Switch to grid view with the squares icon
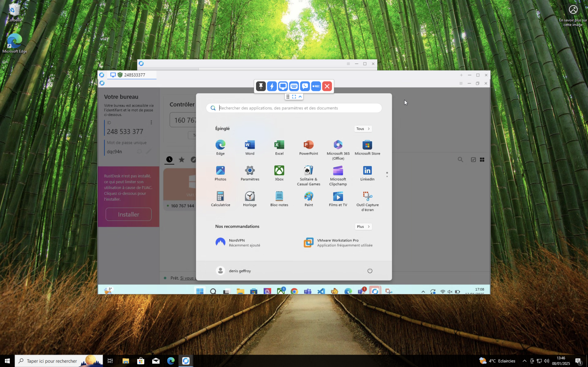The image size is (588, 367). [x=482, y=159]
